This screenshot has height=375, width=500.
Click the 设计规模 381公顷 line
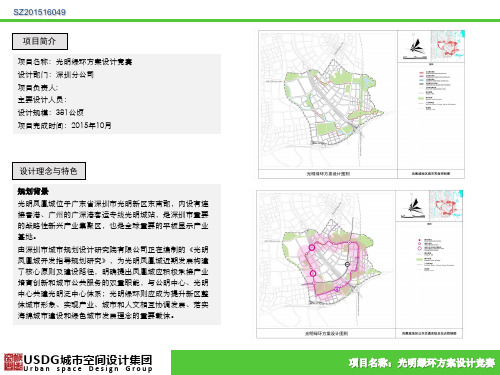[x=51, y=112]
